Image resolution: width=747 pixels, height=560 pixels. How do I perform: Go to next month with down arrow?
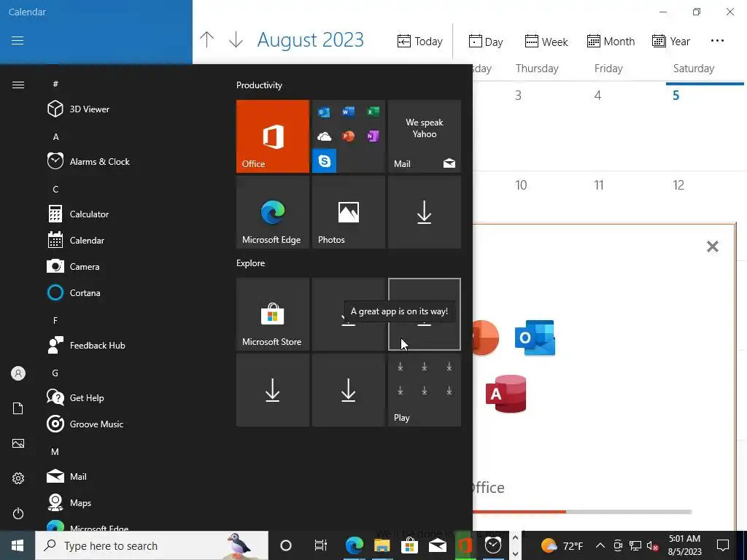(x=236, y=39)
